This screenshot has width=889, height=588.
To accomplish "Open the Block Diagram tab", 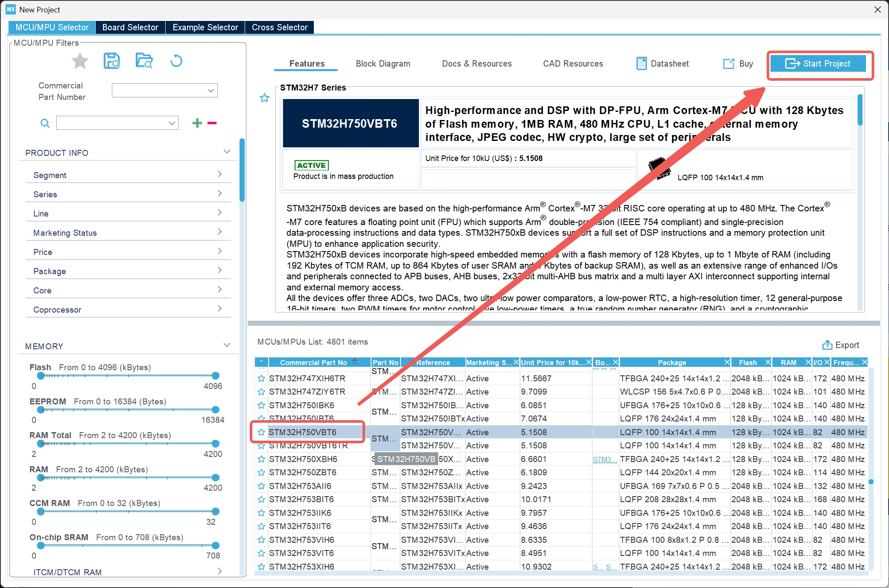I will coord(383,64).
